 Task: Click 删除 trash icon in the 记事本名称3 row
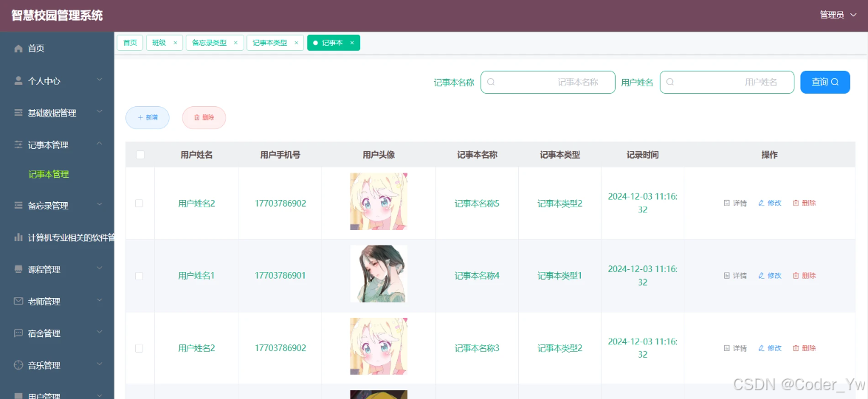point(796,348)
